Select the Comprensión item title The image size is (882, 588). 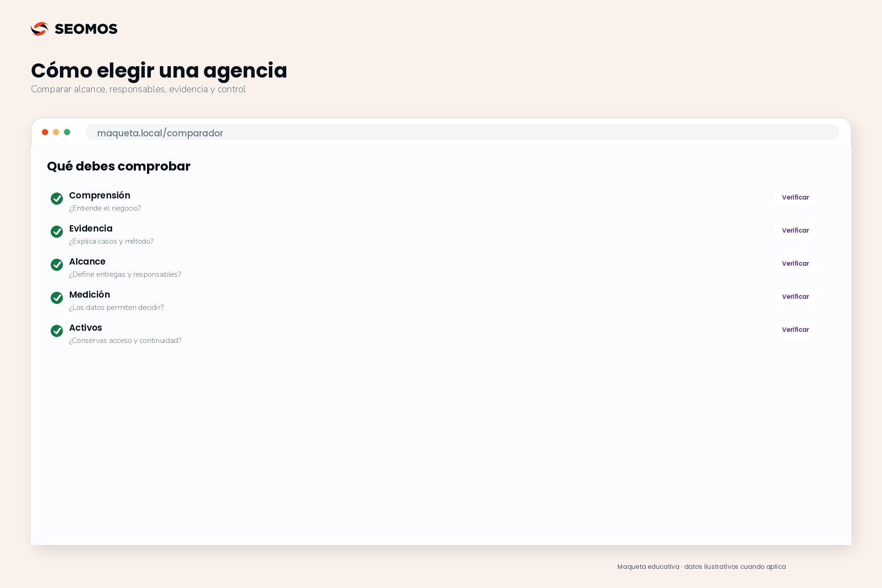coord(100,196)
